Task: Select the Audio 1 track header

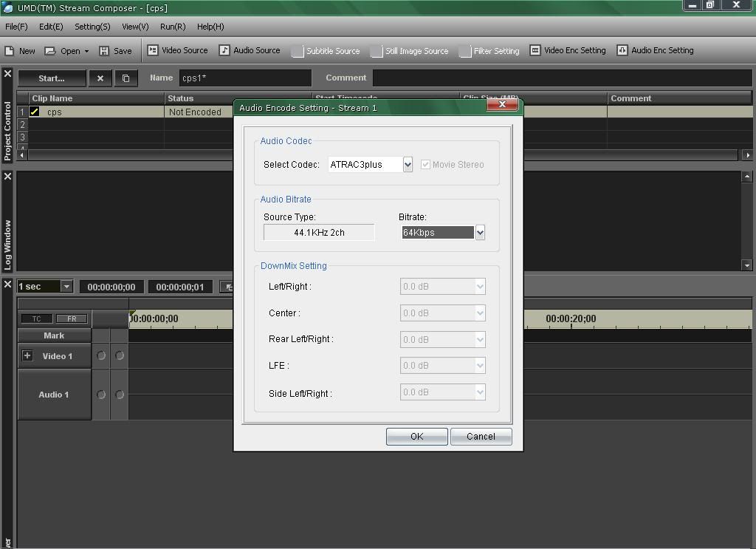Action: tap(54, 395)
